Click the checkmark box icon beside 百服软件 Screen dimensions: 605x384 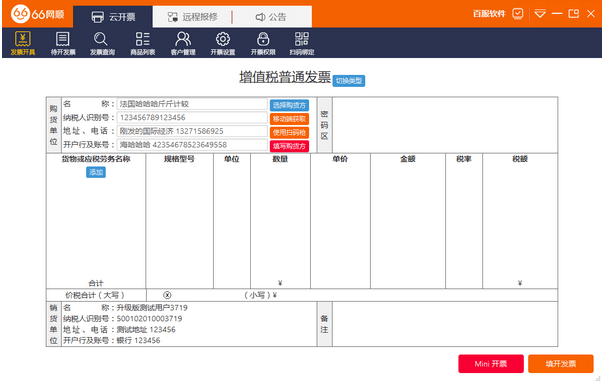pyautogui.click(x=518, y=14)
